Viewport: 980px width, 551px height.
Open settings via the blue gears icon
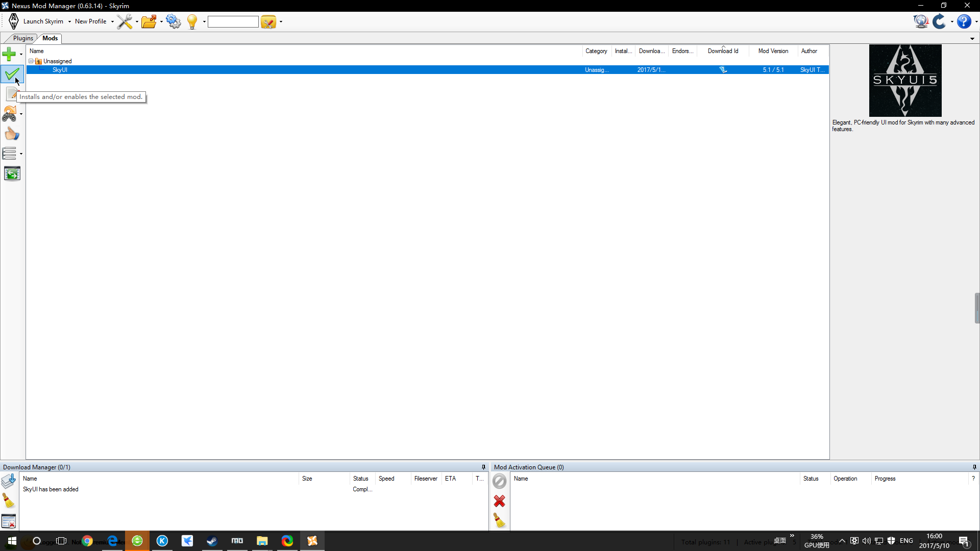174,21
